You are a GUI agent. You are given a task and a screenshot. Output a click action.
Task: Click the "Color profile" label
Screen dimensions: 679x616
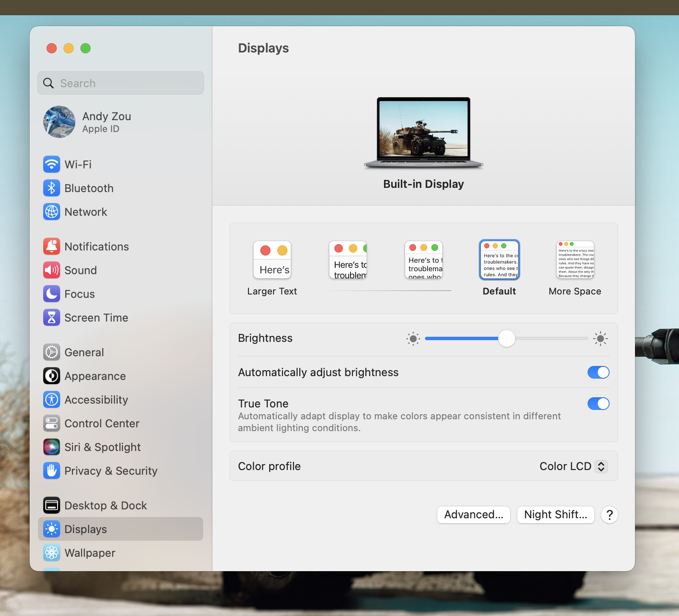269,466
